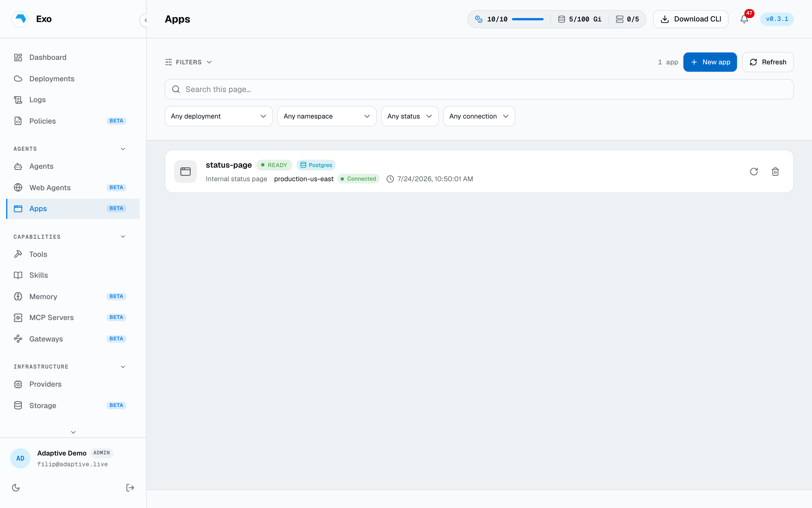Open the Logs page
Viewport: 812px width, 508px height.
tap(73, 100)
